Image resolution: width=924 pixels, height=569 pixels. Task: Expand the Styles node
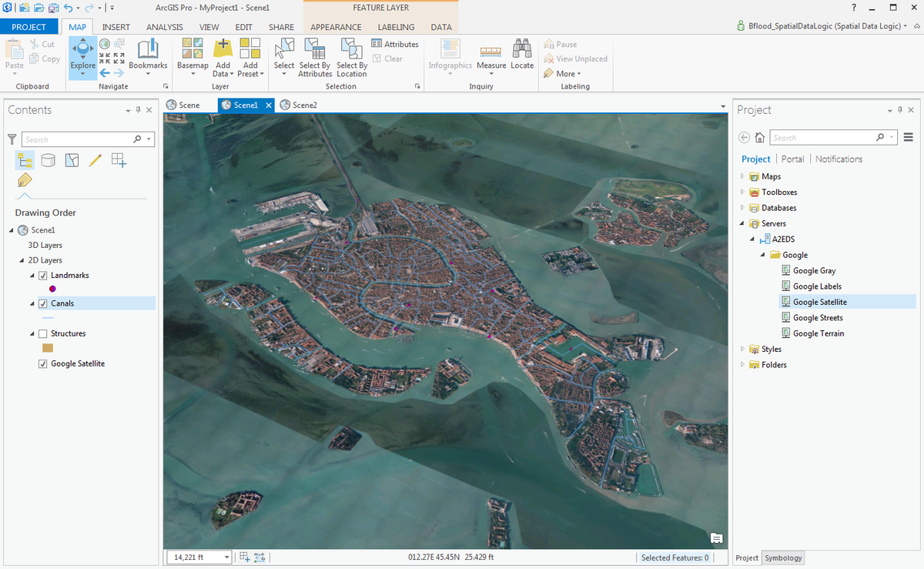pyautogui.click(x=742, y=349)
